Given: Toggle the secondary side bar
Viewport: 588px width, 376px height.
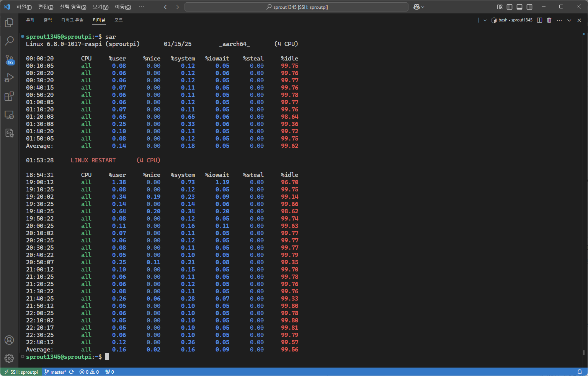Looking at the screenshot, I should click(529, 7).
